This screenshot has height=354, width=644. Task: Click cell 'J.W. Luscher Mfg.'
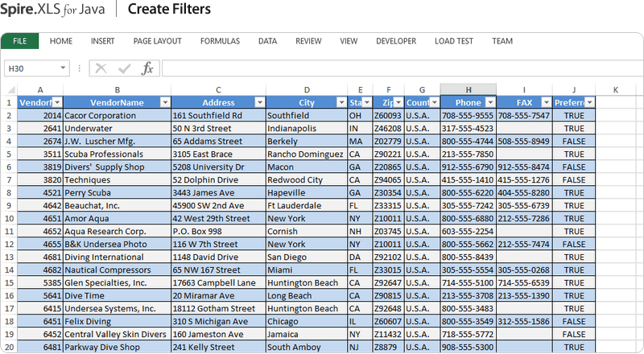click(x=117, y=142)
